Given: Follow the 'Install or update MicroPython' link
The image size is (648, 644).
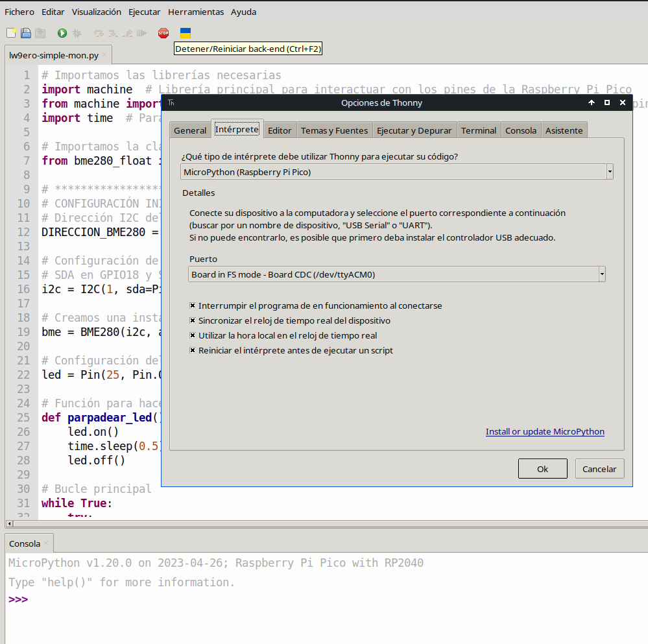Looking at the screenshot, I should point(545,432).
